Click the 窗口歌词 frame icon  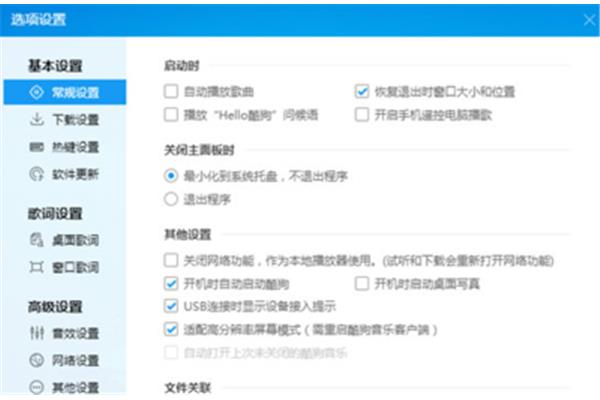coord(37,267)
